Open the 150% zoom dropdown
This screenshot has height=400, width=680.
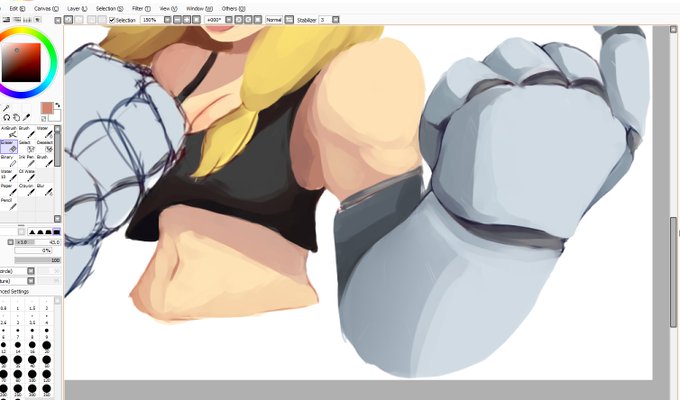point(167,20)
